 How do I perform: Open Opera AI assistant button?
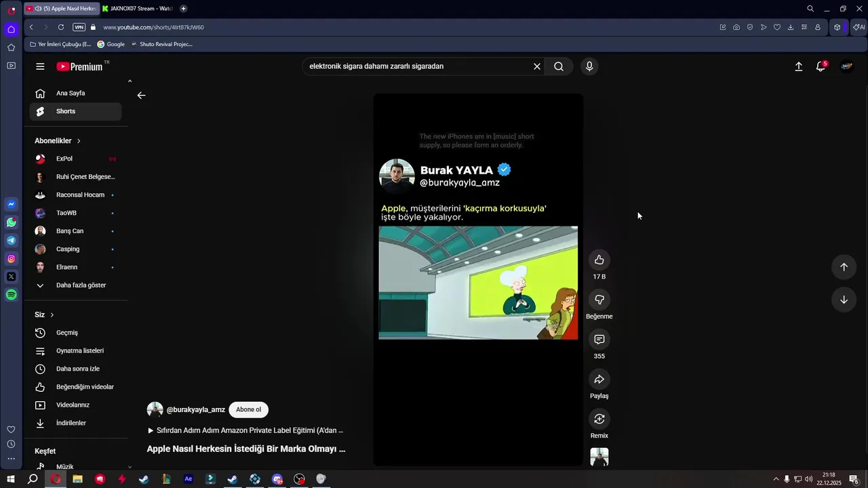(x=859, y=27)
